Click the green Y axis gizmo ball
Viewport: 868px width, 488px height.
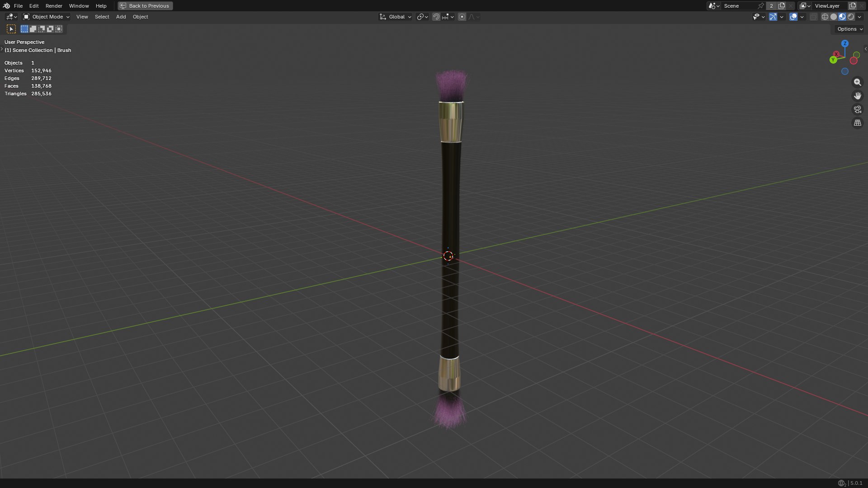833,60
